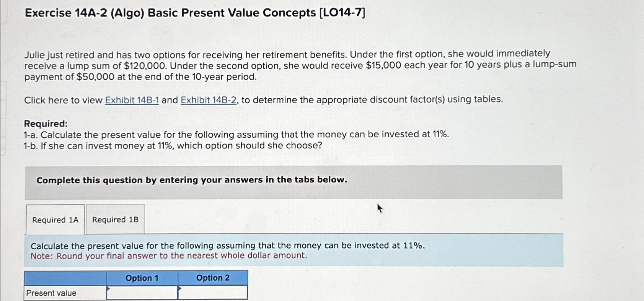
Task: Open the Exhibit 14B-1 link
Action: pos(132,100)
